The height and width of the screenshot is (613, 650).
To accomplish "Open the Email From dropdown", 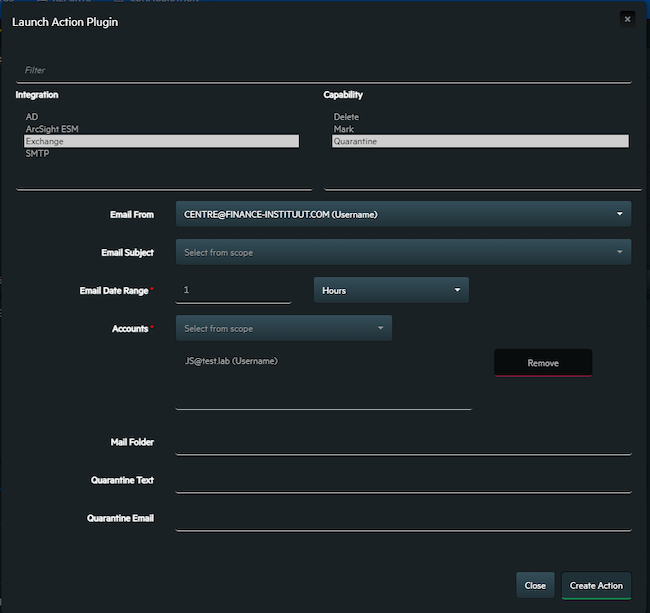I will click(403, 214).
